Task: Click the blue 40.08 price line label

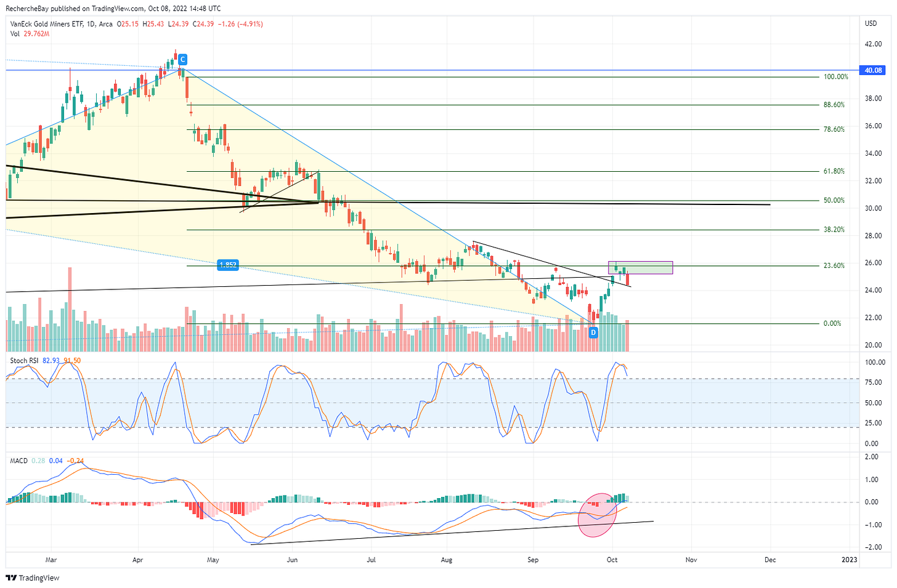Action: pos(873,70)
